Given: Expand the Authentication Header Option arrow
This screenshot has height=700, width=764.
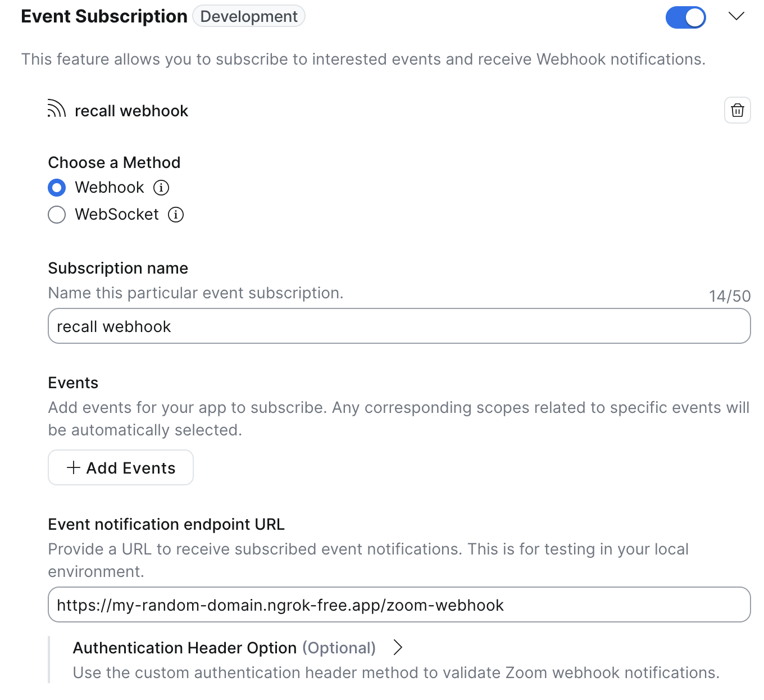Looking at the screenshot, I should pos(398,647).
